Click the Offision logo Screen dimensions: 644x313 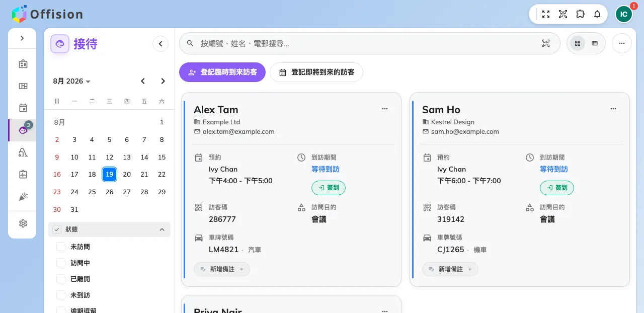(x=47, y=14)
